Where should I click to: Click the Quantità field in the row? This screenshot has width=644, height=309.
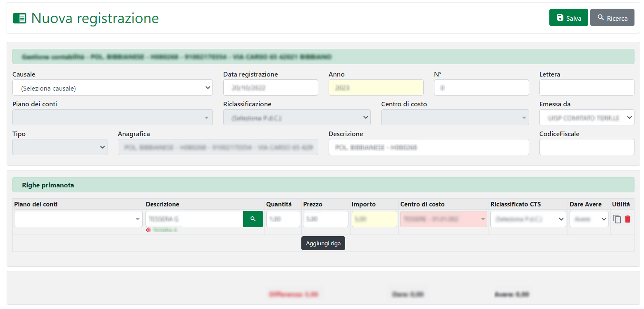click(283, 219)
